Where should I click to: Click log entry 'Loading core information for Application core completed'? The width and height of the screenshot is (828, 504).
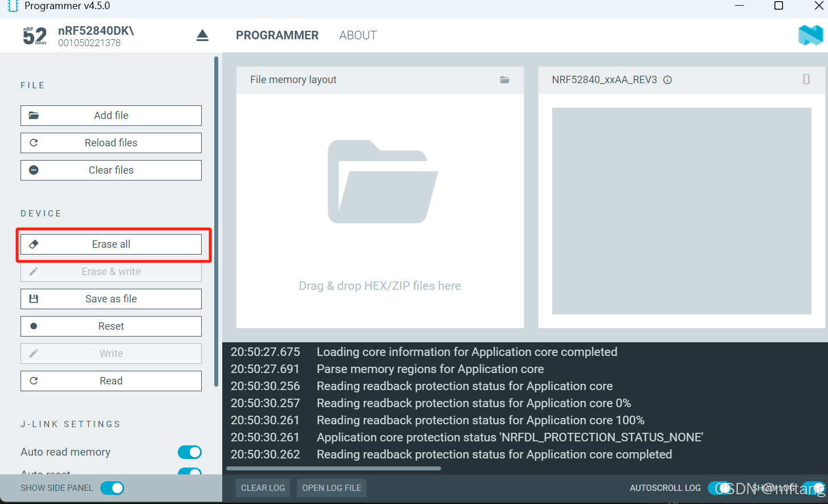click(467, 352)
